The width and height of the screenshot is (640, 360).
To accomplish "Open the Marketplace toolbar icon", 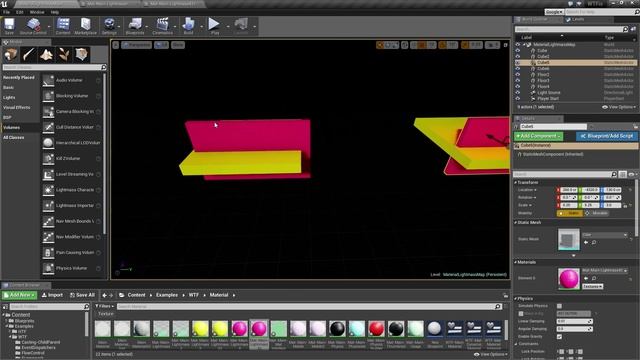I will click(85, 26).
